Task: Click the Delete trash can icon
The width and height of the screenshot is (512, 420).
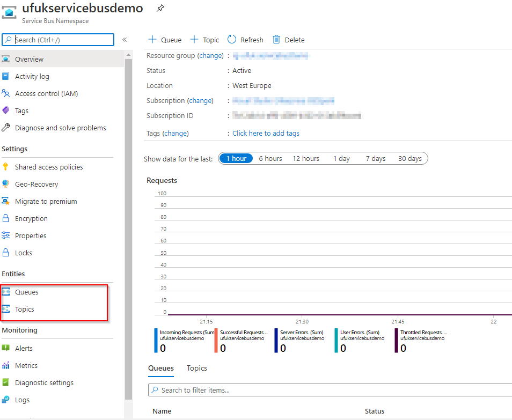Action: pyautogui.click(x=276, y=40)
